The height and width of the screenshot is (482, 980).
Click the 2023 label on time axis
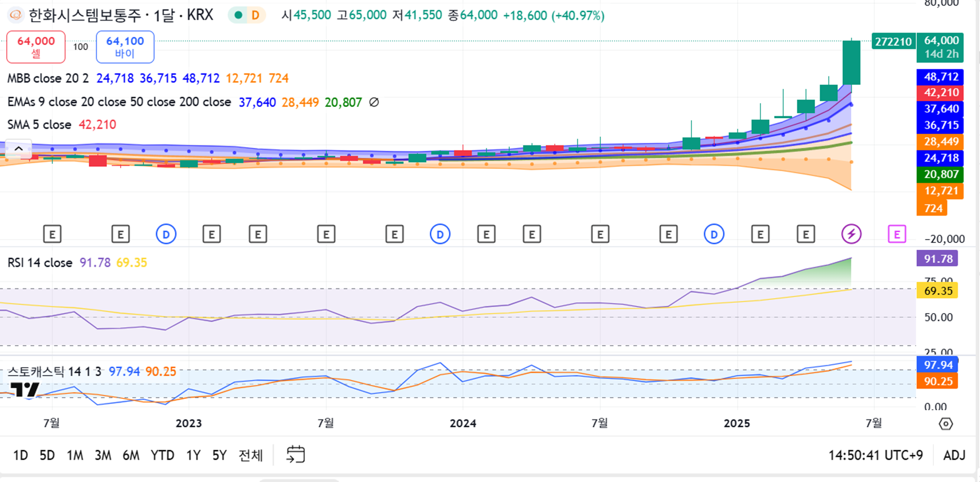click(x=188, y=423)
